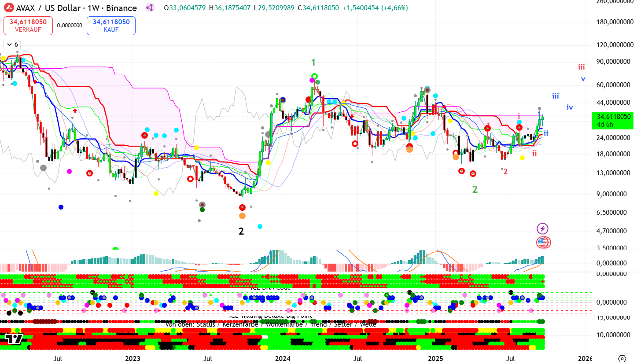
Task: Open the purple lightning bolt event icon
Action: tap(542, 228)
